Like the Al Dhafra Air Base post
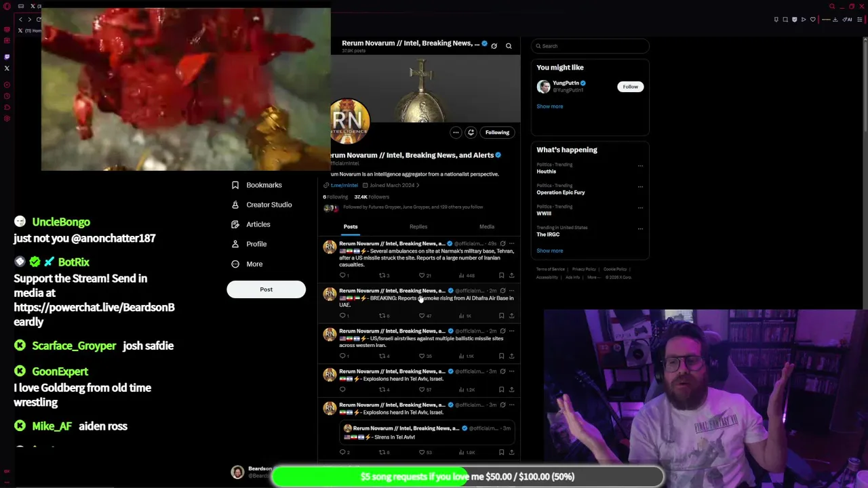Image resolution: width=868 pixels, height=488 pixels. (422, 316)
